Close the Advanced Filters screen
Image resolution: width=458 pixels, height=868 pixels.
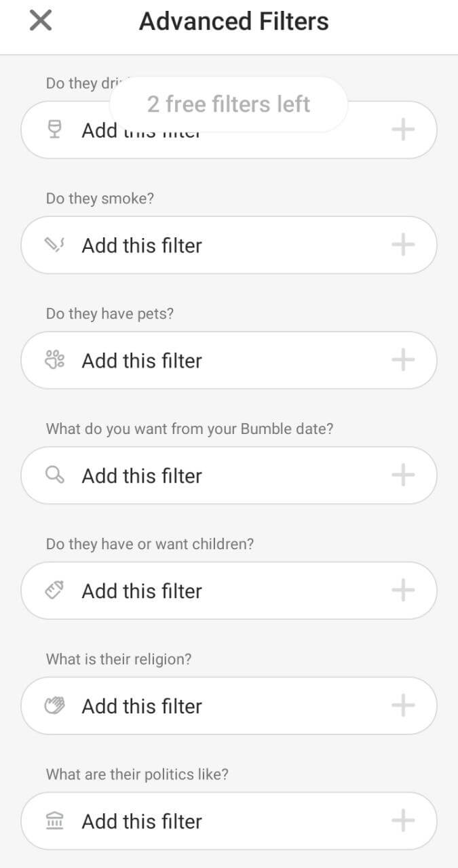pyautogui.click(x=41, y=21)
